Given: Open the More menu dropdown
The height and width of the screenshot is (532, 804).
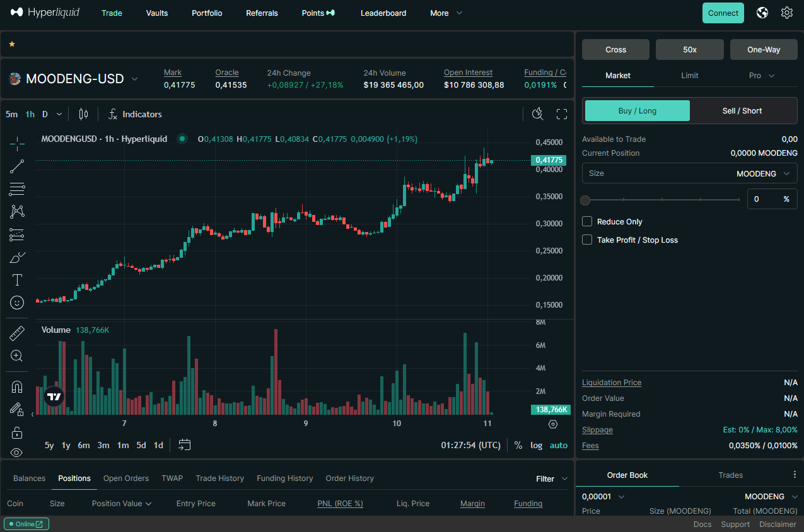Looking at the screenshot, I should point(446,13).
